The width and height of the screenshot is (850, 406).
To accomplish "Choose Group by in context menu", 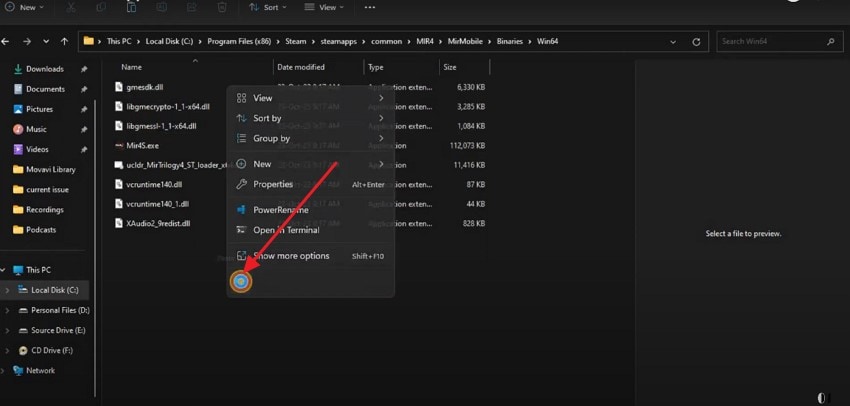I will 310,138.
